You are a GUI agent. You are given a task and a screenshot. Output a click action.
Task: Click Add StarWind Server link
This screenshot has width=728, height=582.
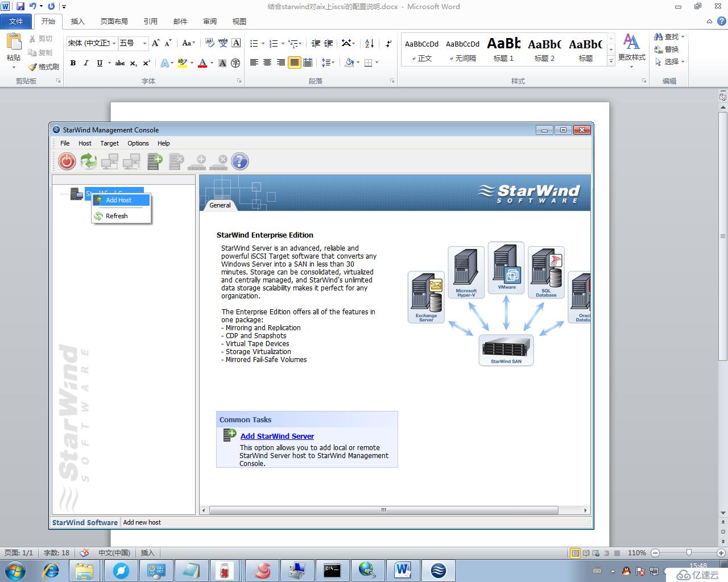(x=277, y=436)
